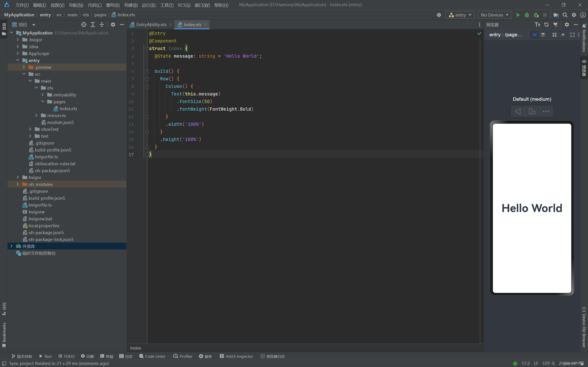The image size is (588, 367).
Task: Expand the pages folder in tree
Action: coord(42,101)
